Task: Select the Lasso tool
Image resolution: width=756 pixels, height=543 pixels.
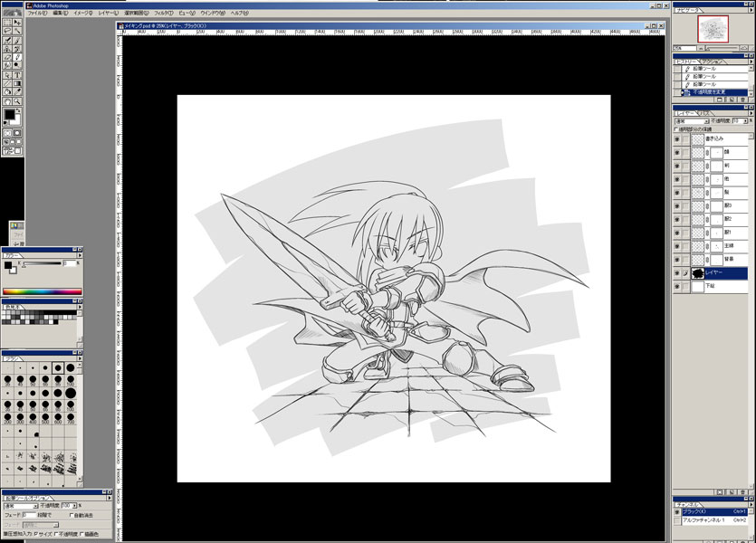Action: pyautogui.click(x=7, y=31)
